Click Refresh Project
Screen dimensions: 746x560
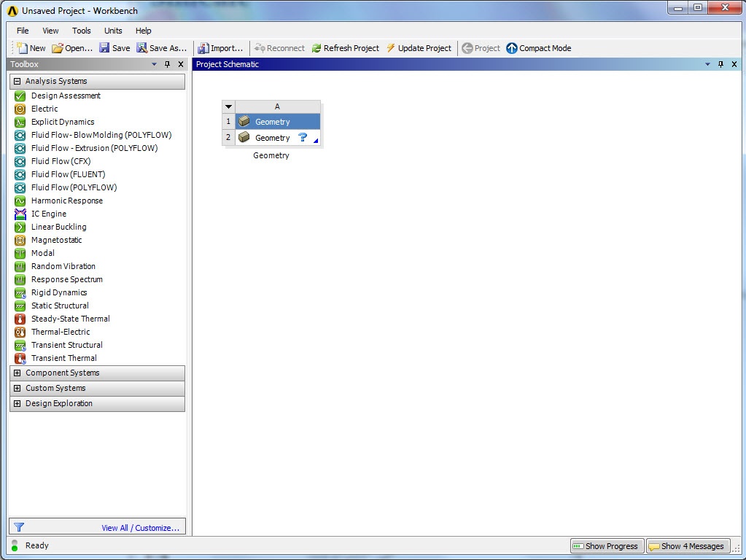tap(346, 48)
